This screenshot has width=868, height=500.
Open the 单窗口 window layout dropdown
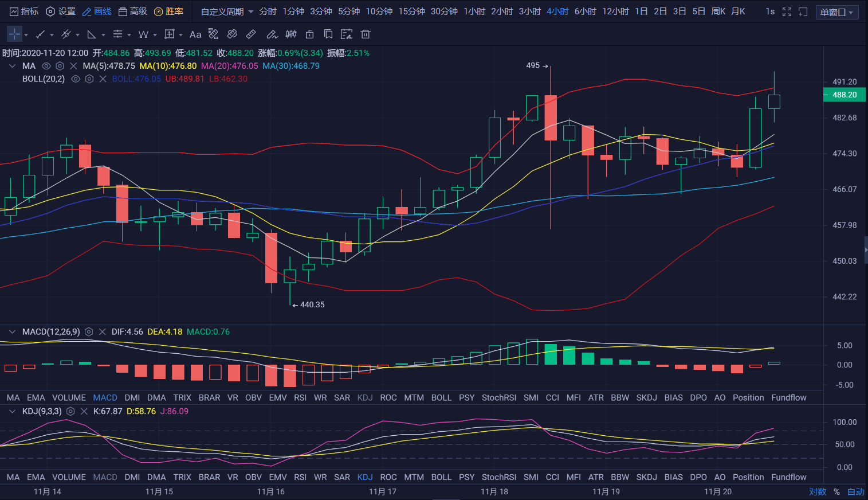click(836, 12)
